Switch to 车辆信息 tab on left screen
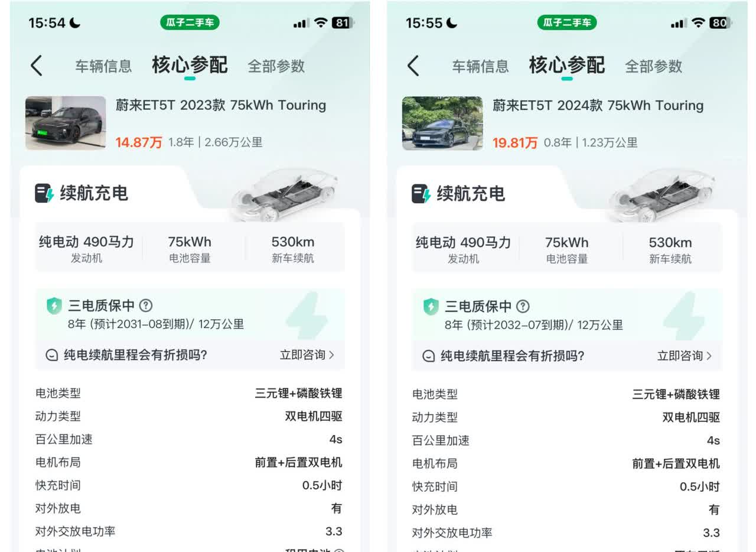Screen dimensions: 756x552 (x=103, y=66)
